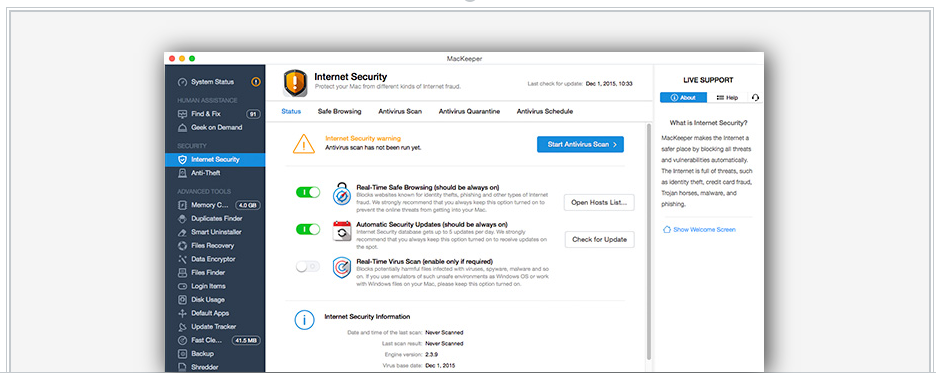This screenshot has width=936, height=374.
Task: Disable Automatic Security Updates switch
Action: [x=308, y=229]
